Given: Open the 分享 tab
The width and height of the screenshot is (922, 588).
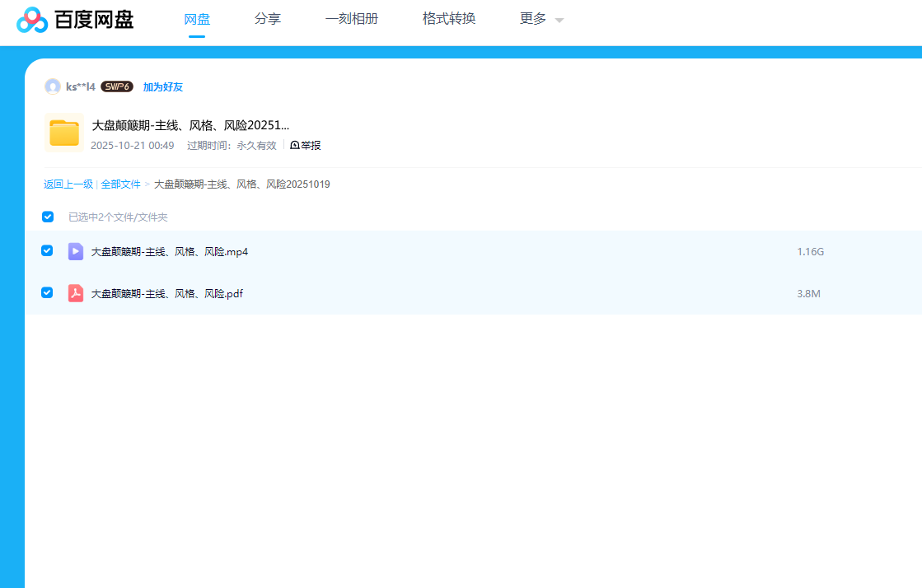Looking at the screenshot, I should 268,19.
